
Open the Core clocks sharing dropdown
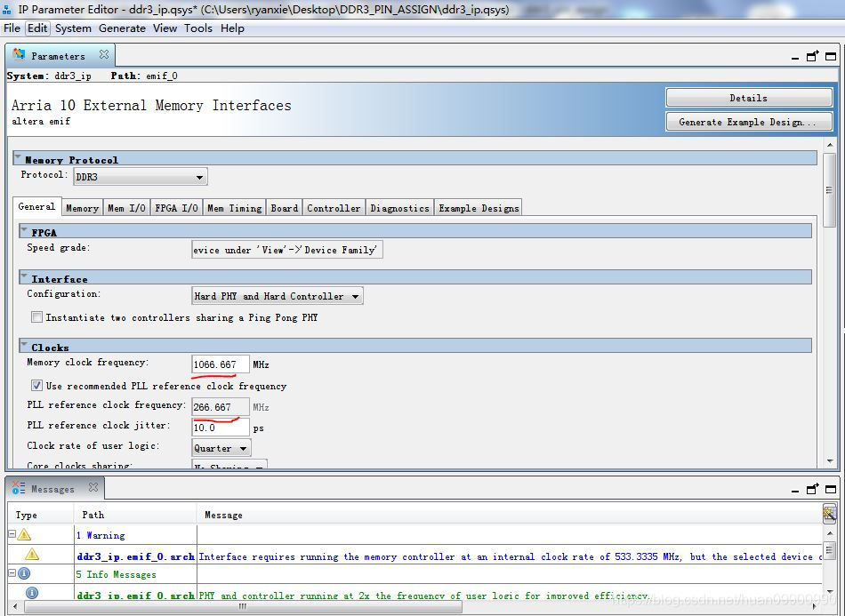click(x=229, y=465)
